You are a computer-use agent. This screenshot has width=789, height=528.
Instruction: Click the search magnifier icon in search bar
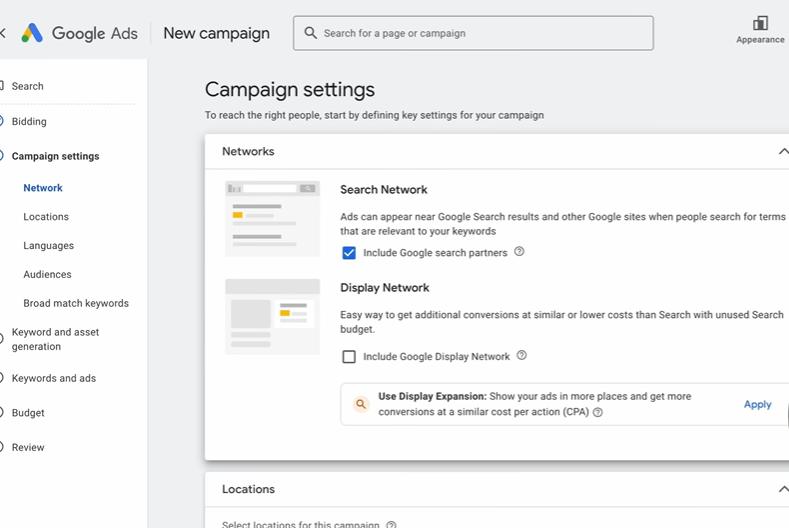[311, 33]
